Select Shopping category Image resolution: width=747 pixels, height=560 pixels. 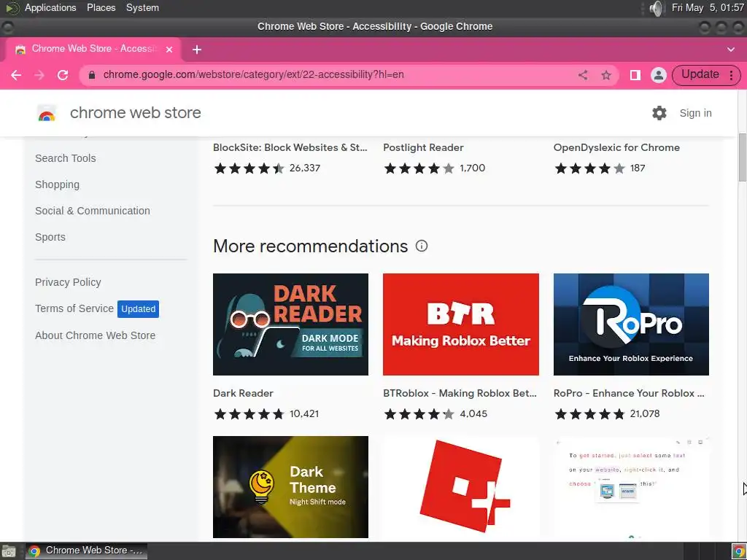[x=57, y=184]
